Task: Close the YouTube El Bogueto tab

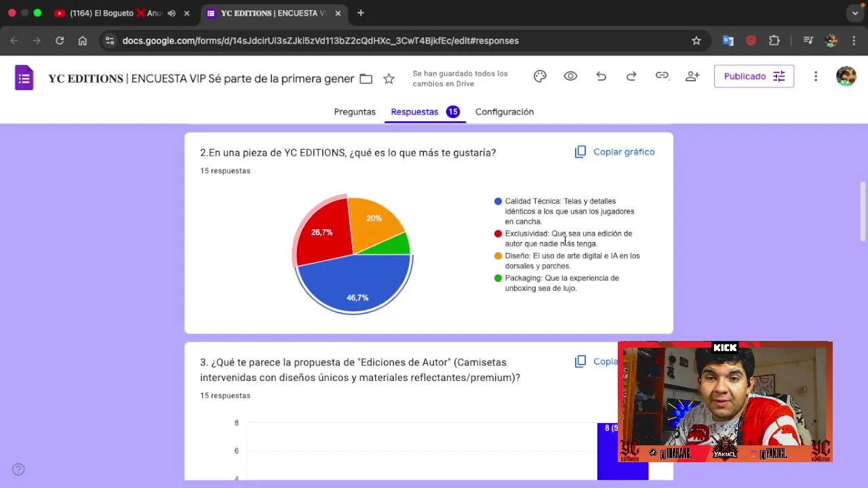Action: (187, 13)
